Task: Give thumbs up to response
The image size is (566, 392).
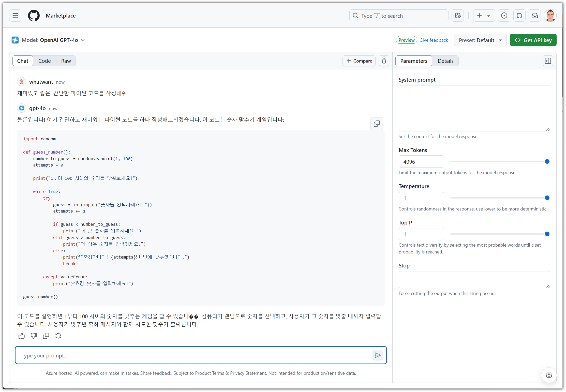Action: (22, 336)
